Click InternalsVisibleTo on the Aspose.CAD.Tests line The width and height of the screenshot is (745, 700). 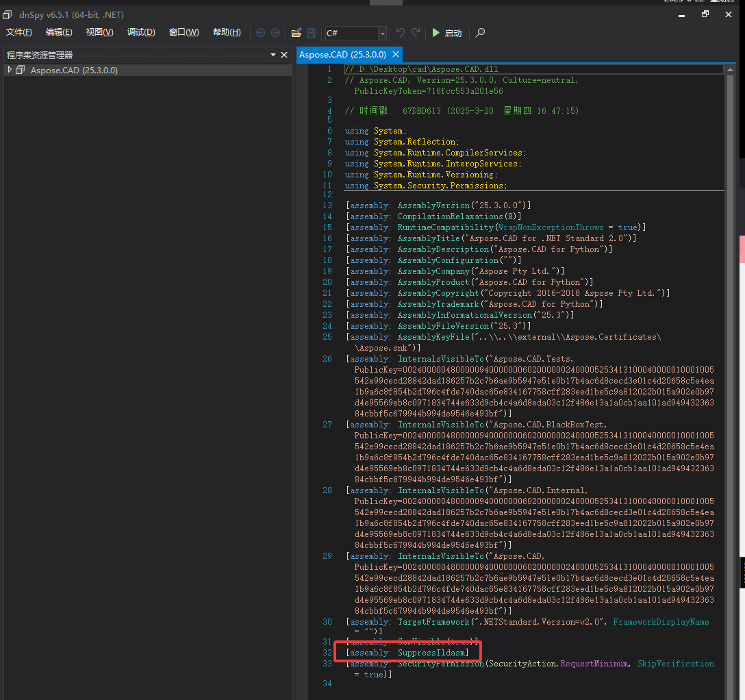tap(440, 358)
